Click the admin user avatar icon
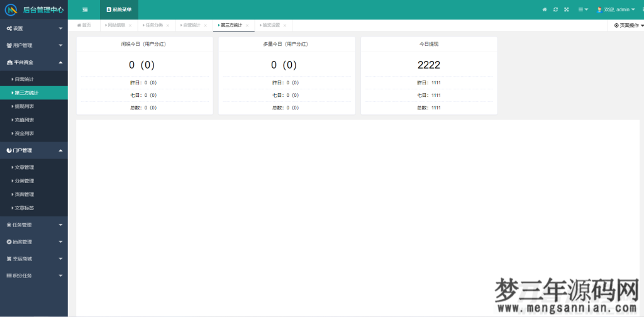644x317 pixels. click(x=599, y=9)
